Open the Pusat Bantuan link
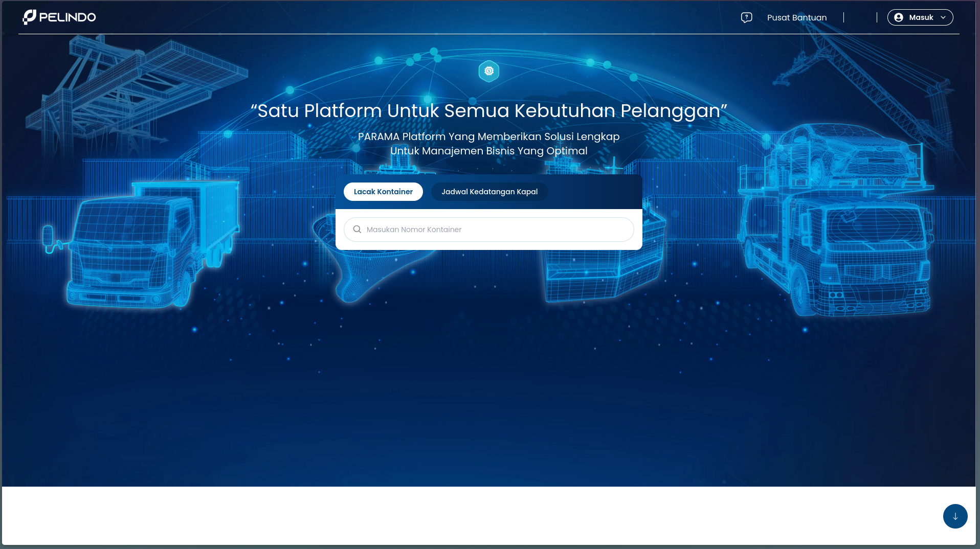 point(796,18)
